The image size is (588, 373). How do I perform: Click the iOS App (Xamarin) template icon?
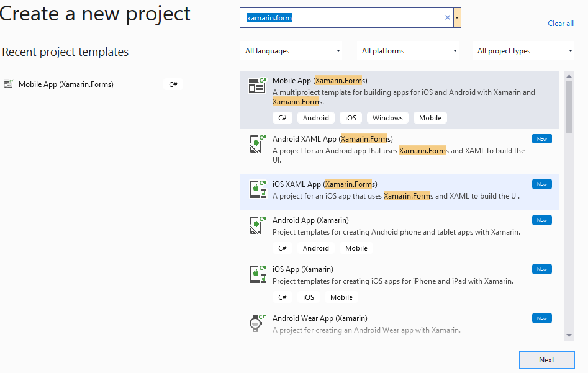click(258, 274)
